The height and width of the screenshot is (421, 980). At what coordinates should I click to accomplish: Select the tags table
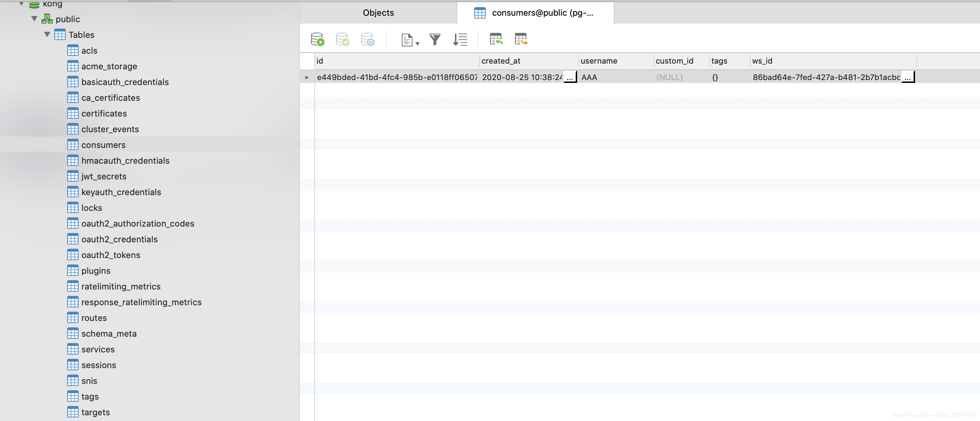[90, 397]
